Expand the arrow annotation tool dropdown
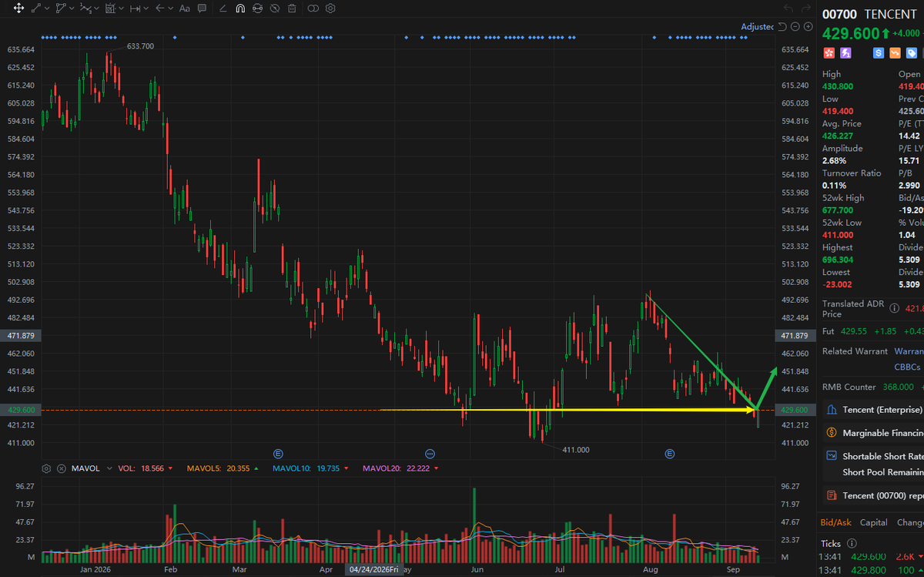Screen dimensions: 924x577 point(170,9)
